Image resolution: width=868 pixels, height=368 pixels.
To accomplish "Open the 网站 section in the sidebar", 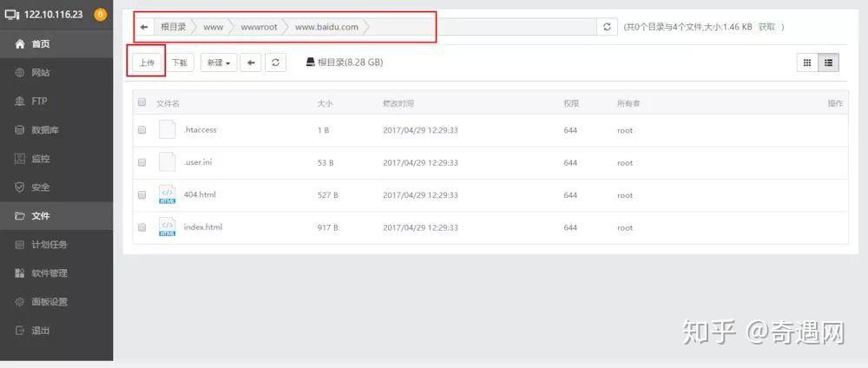I will (x=56, y=73).
